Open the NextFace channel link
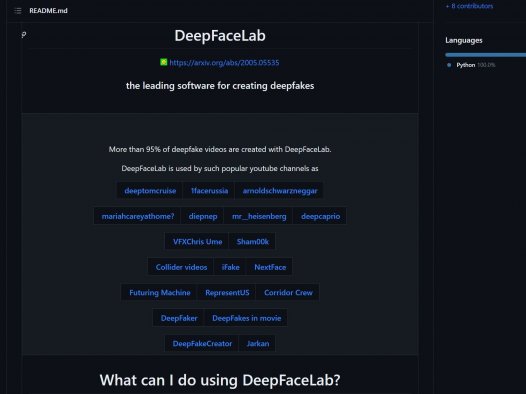 (270, 267)
